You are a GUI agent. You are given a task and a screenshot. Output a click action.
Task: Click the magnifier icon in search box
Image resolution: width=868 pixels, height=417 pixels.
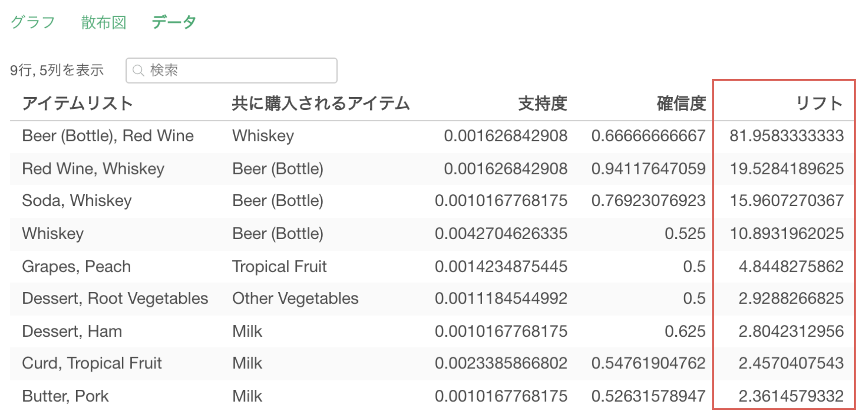[x=138, y=70]
